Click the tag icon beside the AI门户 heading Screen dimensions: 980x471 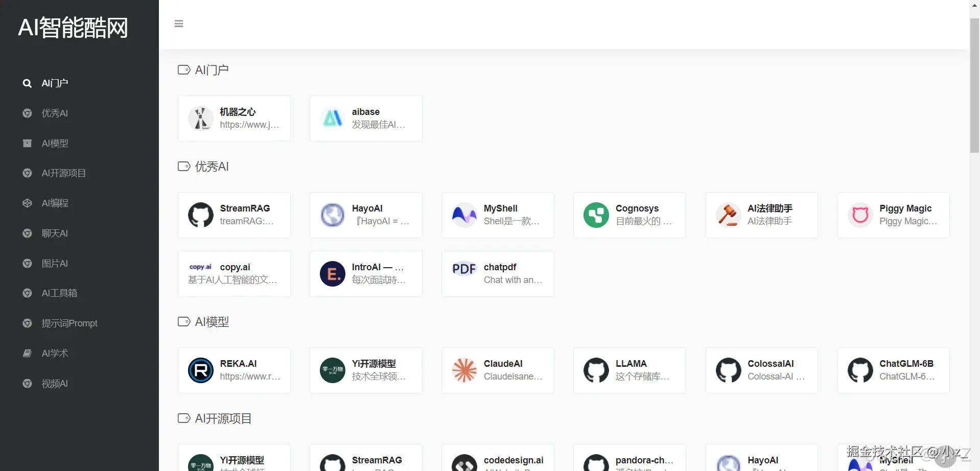(x=184, y=70)
